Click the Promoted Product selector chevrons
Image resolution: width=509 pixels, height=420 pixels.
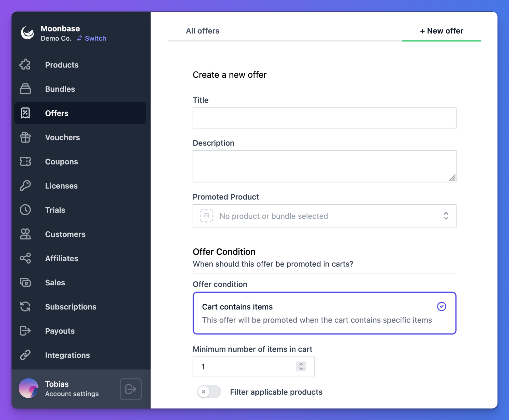(x=446, y=216)
